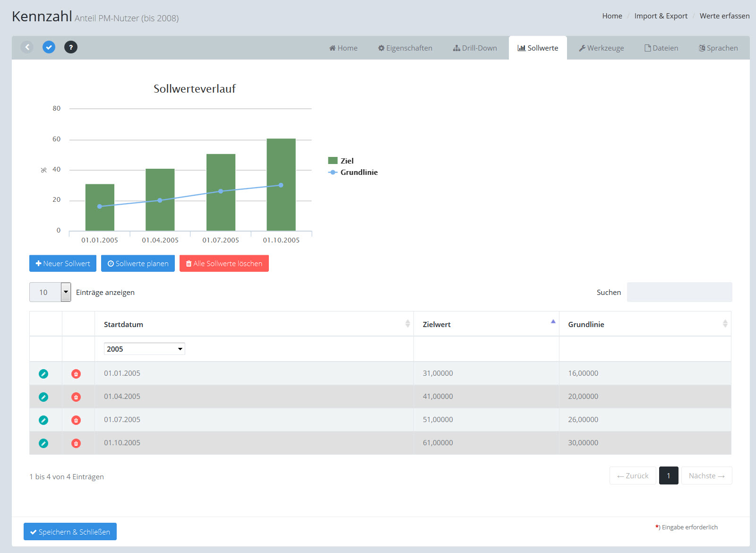Open the Eigenschaften tab
This screenshot has height=553, width=756.
405,48
